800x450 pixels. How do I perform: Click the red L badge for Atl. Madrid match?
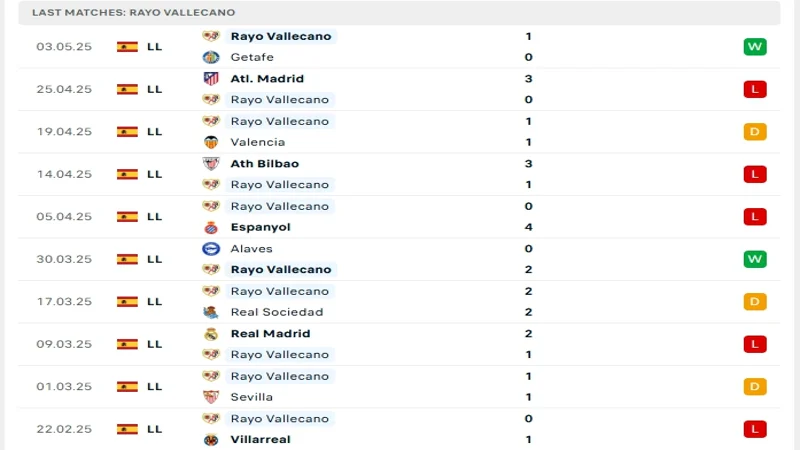(755, 89)
